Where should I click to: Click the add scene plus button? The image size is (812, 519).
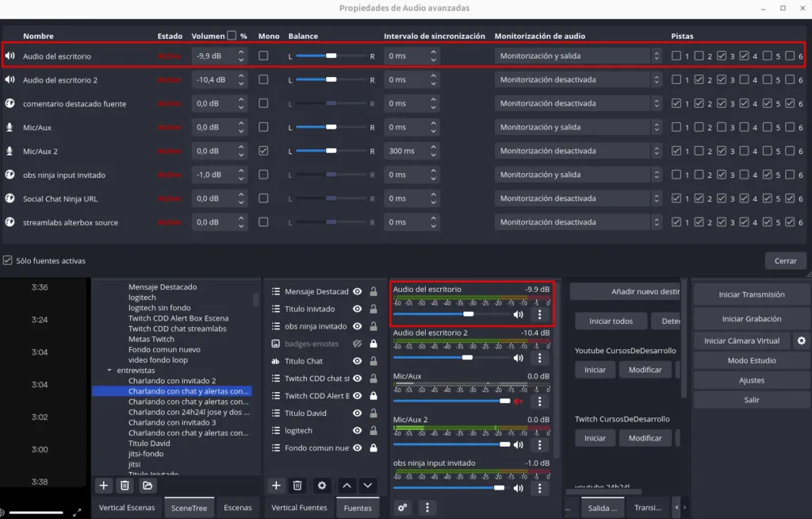pyautogui.click(x=103, y=485)
